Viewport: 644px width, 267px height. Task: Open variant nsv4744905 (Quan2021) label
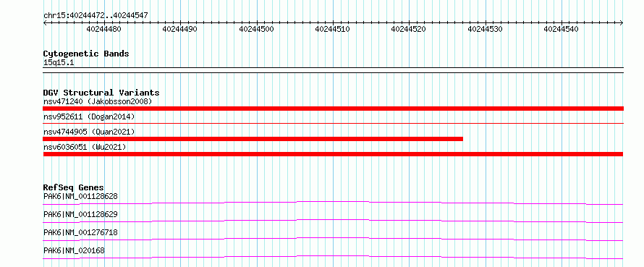pyautogui.click(x=89, y=132)
